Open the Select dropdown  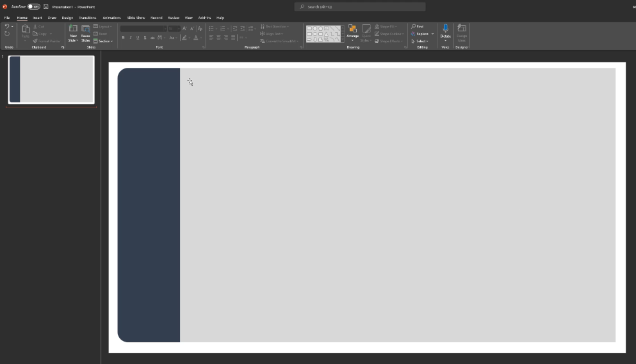(420, 41)
